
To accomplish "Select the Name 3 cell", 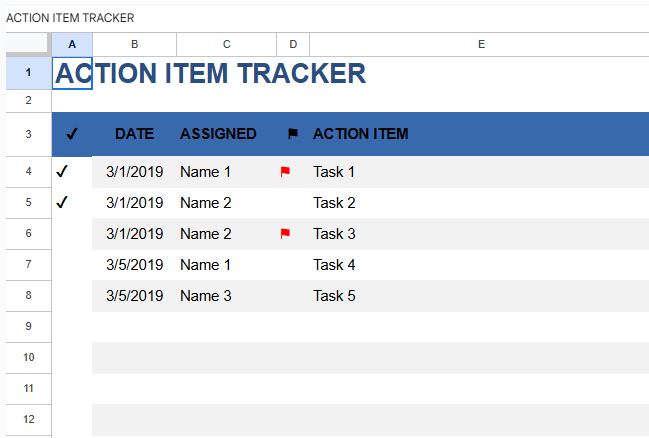I will point(206,296).
